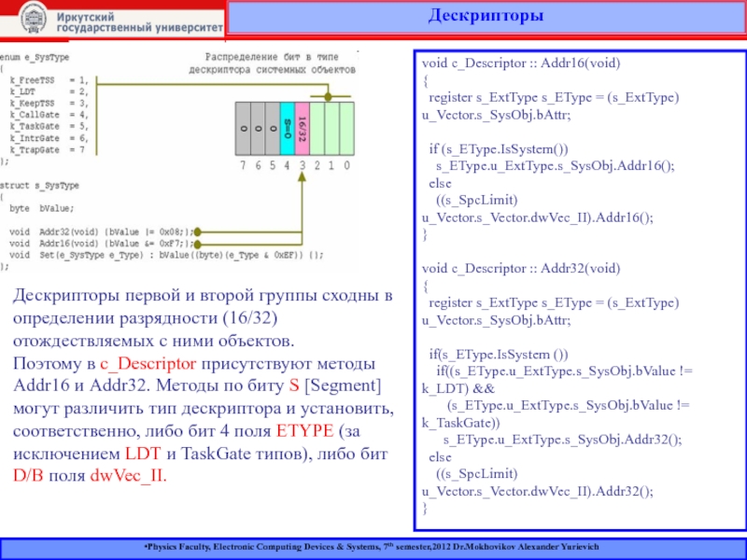Click the red word 'LDT' in the paragraph
747x560 pixels.
tap(143, 454)
